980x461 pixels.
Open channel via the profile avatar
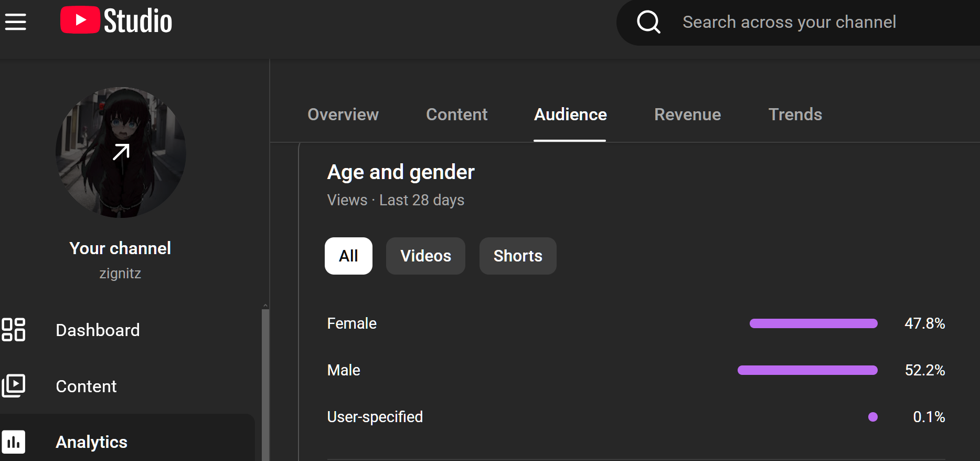pos(121,152)
